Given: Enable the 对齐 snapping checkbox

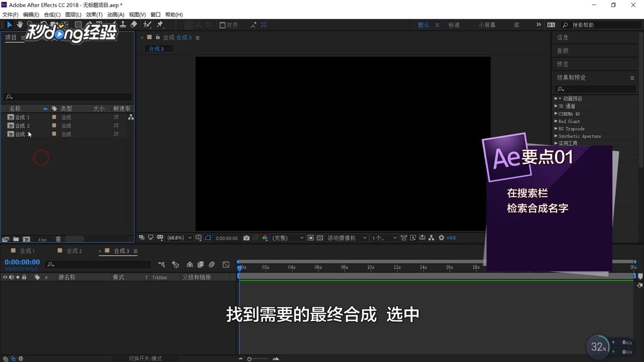Looking at the screenshot, I should point(222,25).
